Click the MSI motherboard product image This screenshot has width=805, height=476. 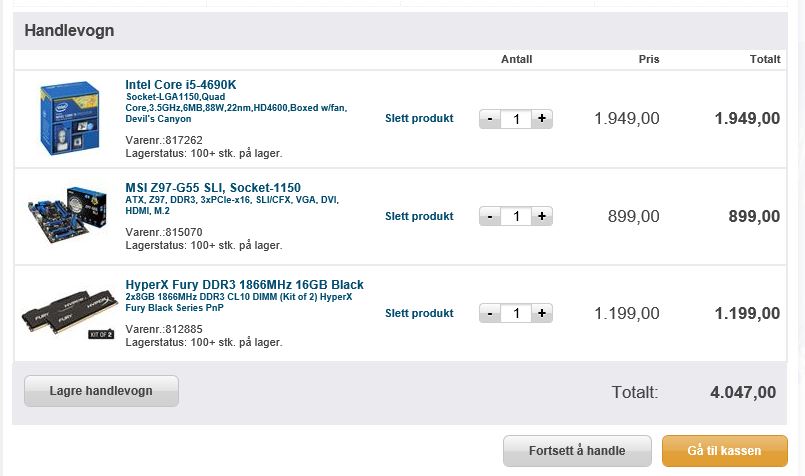[x=67, y=215]
